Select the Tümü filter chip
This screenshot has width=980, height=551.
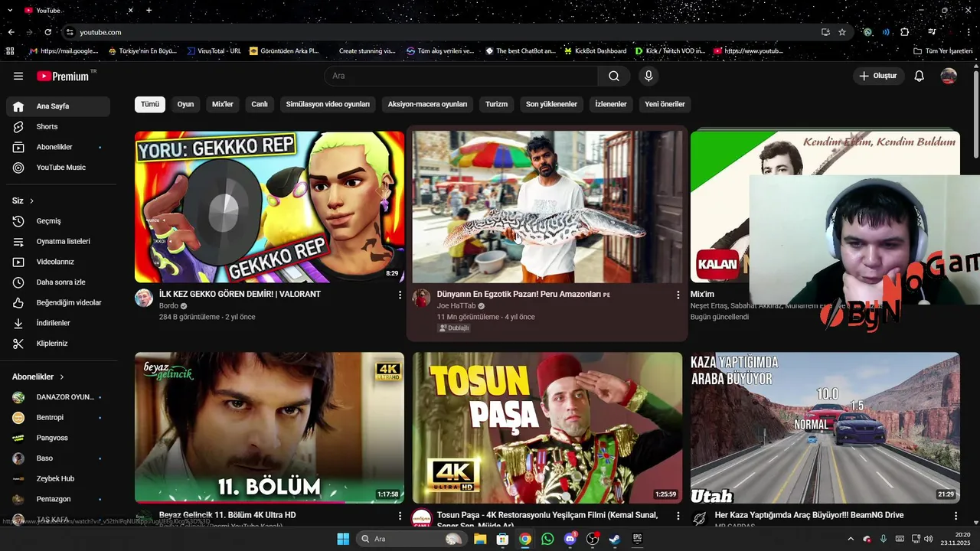[x=150, y=104]
